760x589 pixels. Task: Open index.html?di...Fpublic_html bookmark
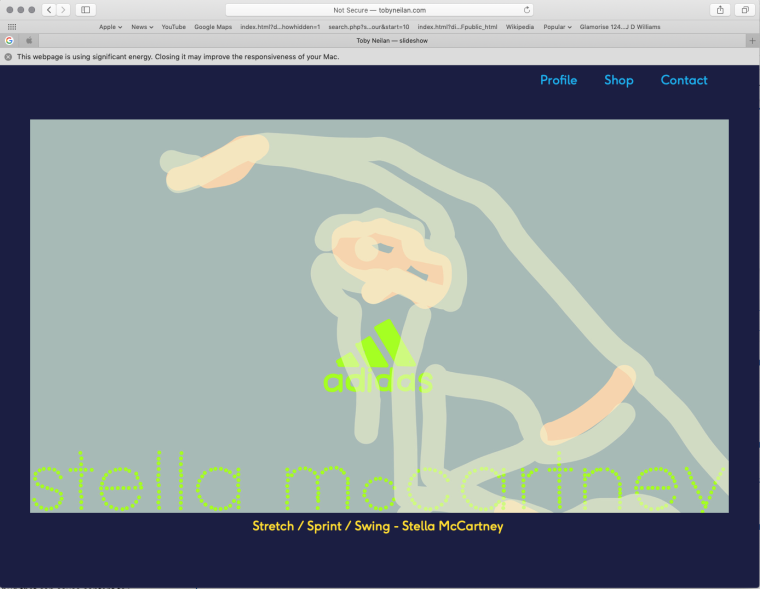click(457, 27)
